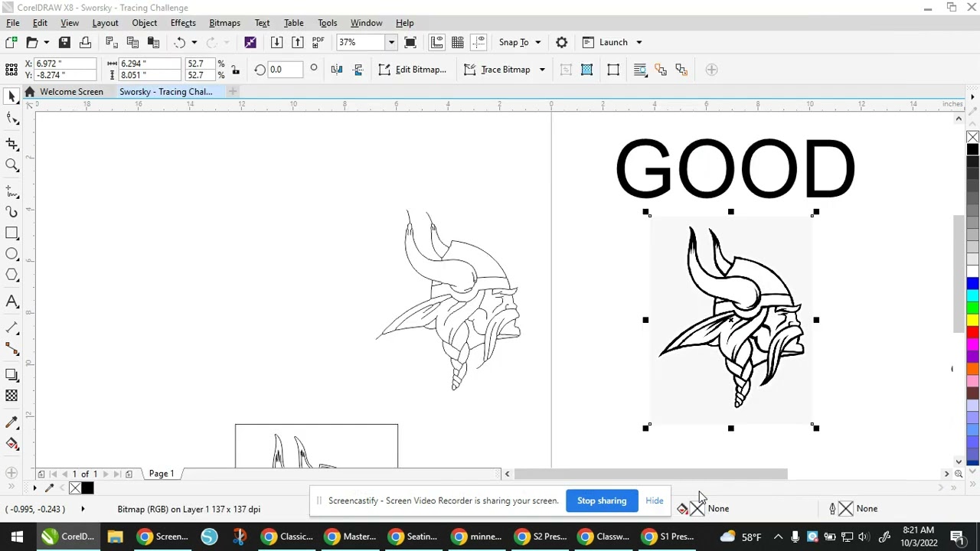Click the object width field
Screen dimensions: 980x551
pos(149,64)
